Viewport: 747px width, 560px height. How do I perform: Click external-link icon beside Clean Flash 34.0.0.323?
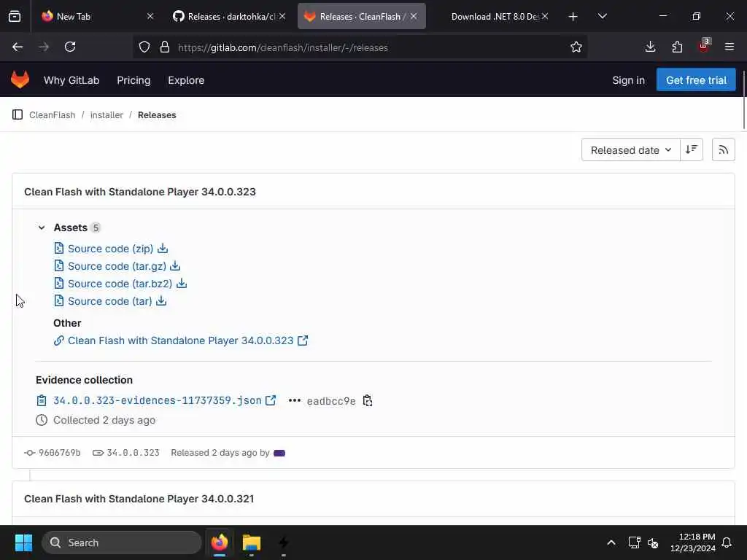click(x=303, y=341)
